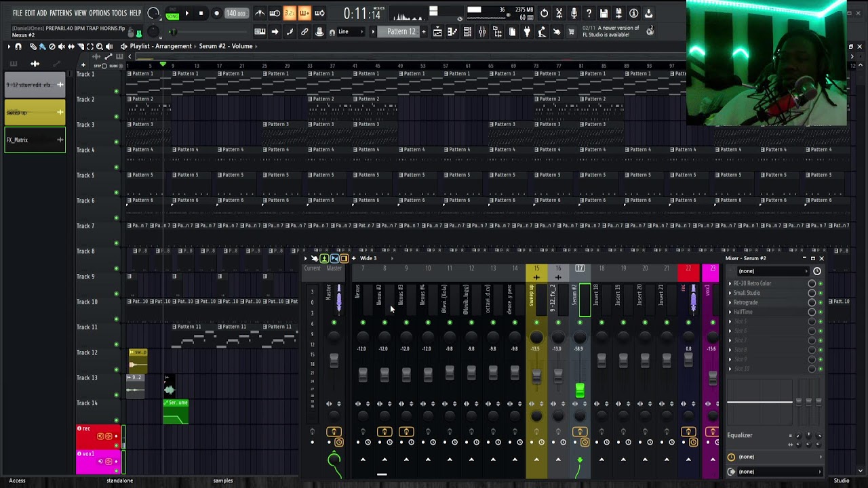
Task: Open the PATTERNS menu
Action: coord(60,13)
